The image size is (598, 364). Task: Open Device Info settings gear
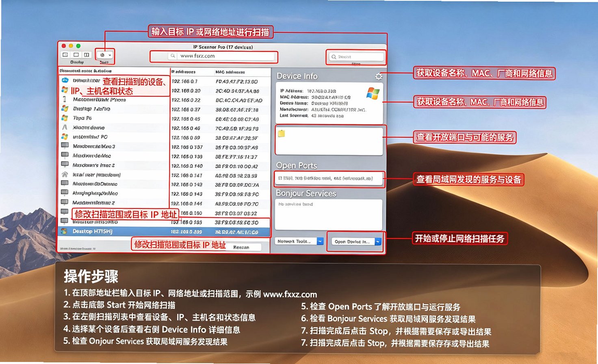click(x=379, y=76)
